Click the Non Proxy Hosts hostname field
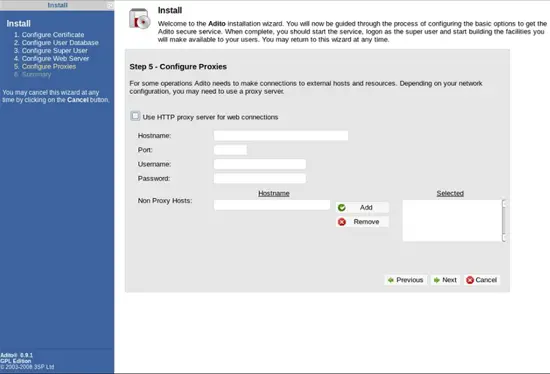This screenshot has height=374, width=550. [272, 205]
